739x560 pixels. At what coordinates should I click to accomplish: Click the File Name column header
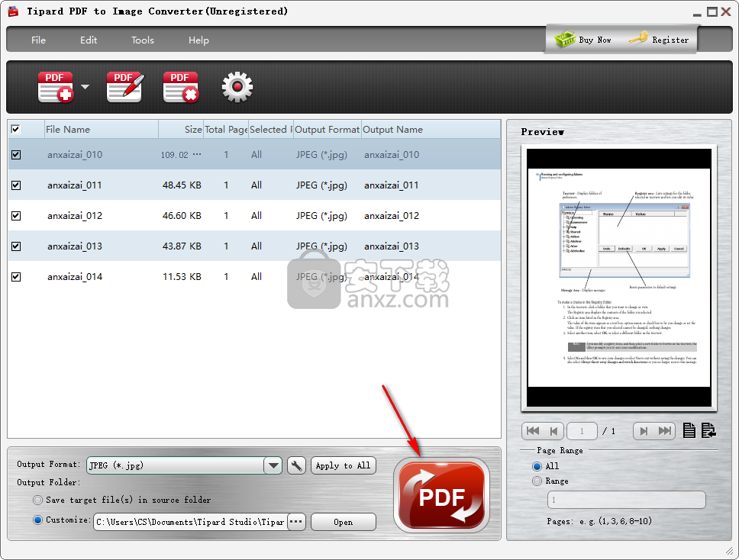(102, 129)
